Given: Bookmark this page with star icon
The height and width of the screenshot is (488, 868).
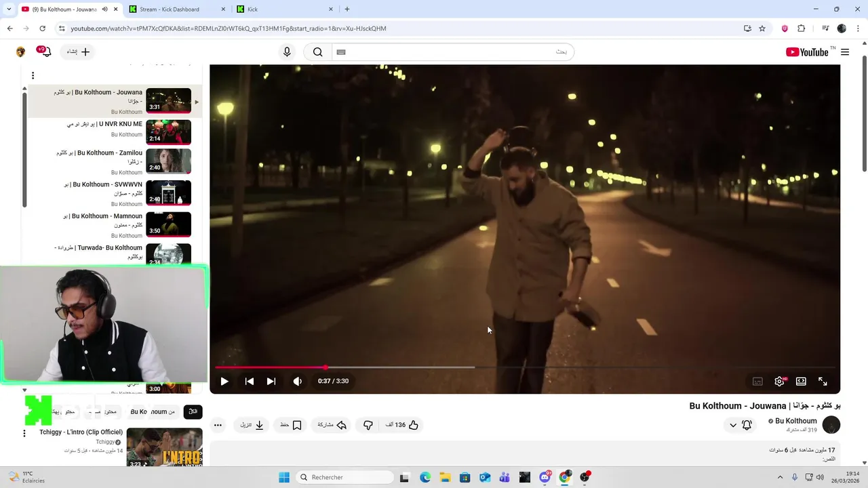Looking at the screenshot, I should tap(762, 28).
